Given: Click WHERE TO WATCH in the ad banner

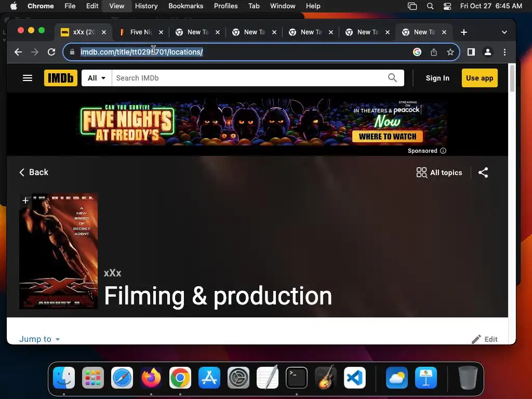Looking at the screenshot, I should click(388, 137).
